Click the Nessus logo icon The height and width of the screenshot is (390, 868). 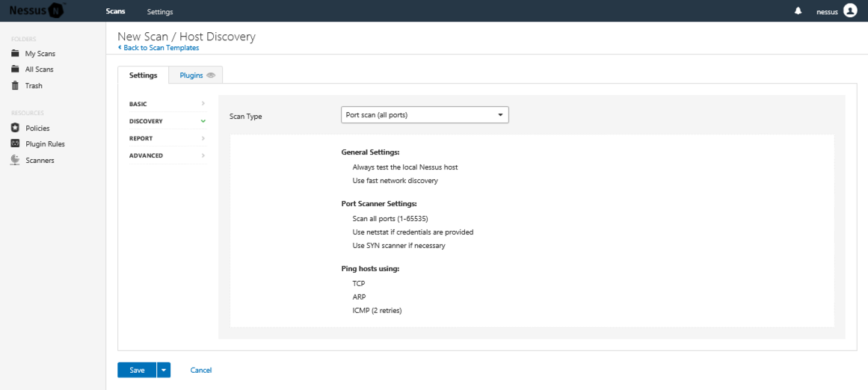click(57, 10)
